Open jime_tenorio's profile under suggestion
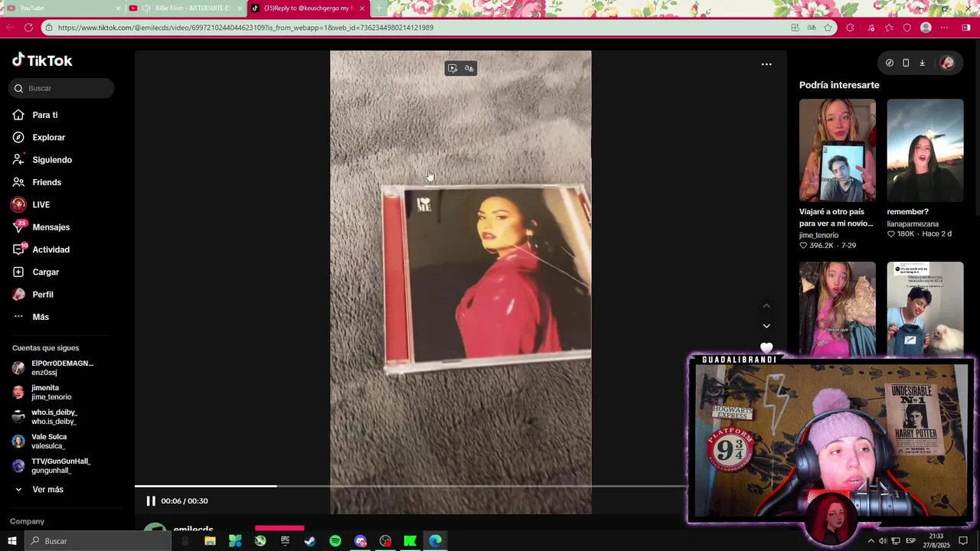980x551 pixels. pos(819,235)
